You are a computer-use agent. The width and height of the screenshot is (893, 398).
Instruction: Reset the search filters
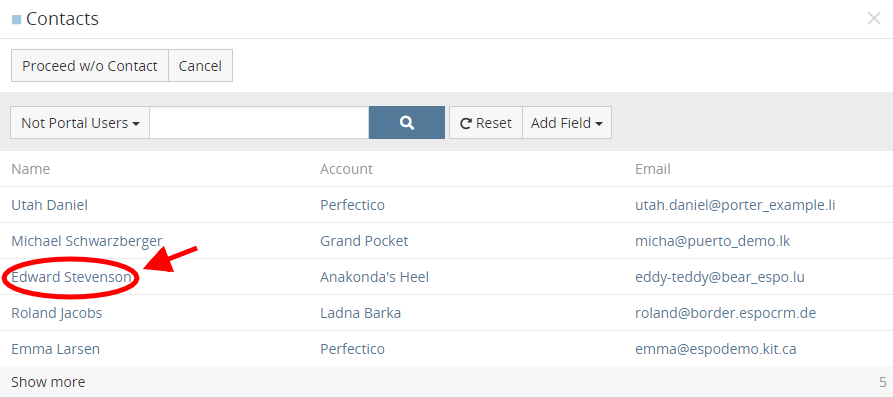coord(486,122)
